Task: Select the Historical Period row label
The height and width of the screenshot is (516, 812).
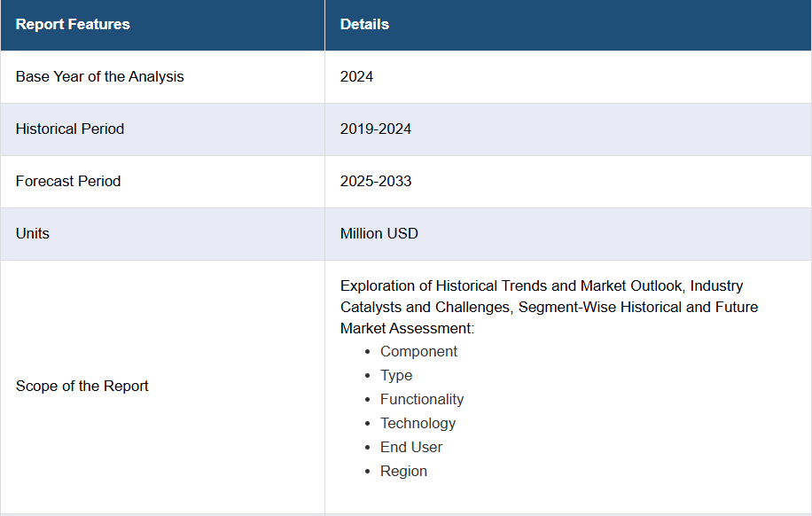Action: pos(70,129)
